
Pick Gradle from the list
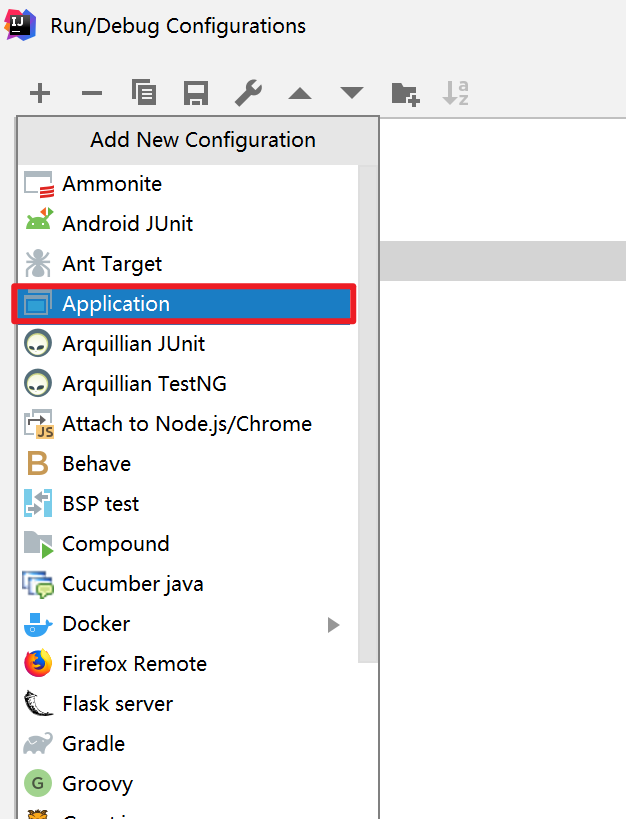[94, 744]
